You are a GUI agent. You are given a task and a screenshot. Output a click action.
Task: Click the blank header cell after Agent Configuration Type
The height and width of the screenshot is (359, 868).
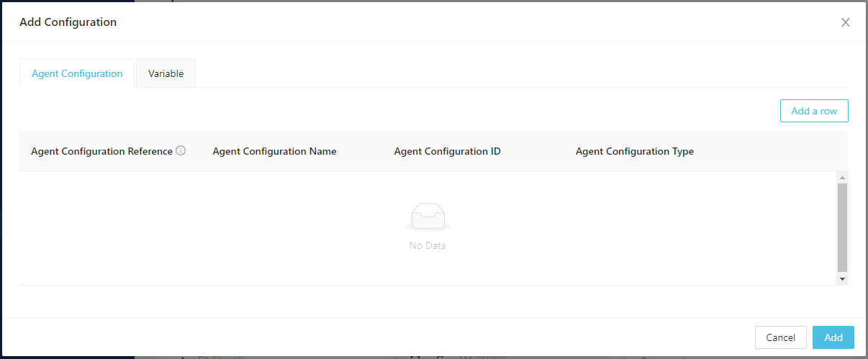pos(777,151)
